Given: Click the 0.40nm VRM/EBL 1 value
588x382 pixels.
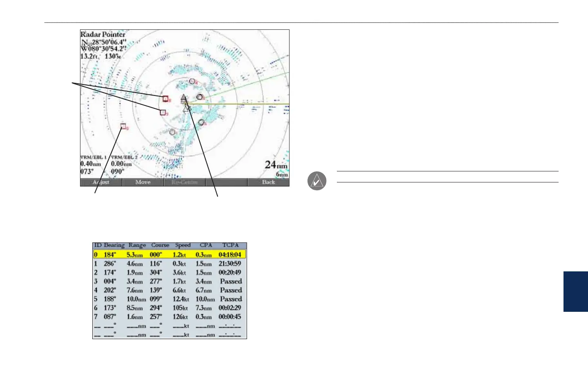Looking at the screenshot, I should tap(91, 164).
